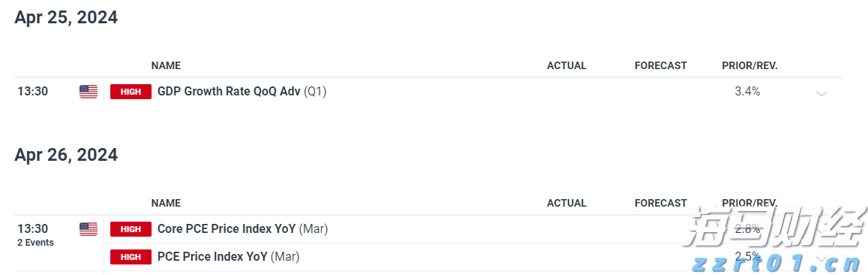Click the 3.4% prior value for GDP
This screenshot has width=868, height=275.
(747, 92)
